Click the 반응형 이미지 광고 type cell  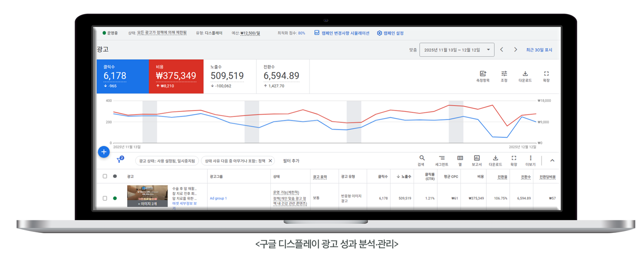(x=351, y=198)
